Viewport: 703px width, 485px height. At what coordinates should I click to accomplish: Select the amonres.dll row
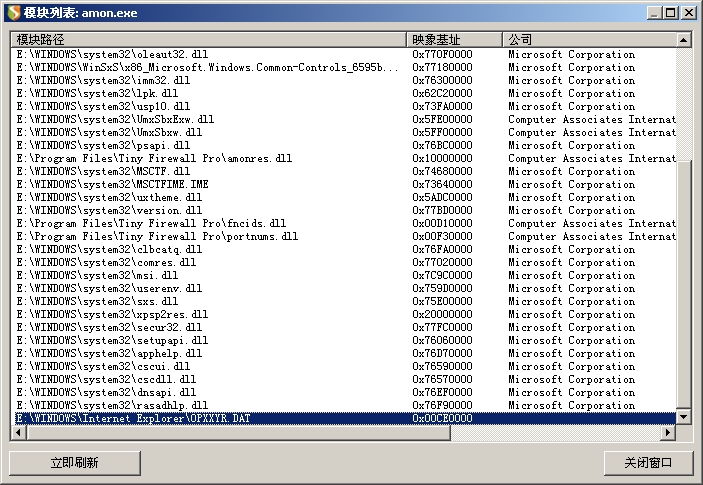344,158
